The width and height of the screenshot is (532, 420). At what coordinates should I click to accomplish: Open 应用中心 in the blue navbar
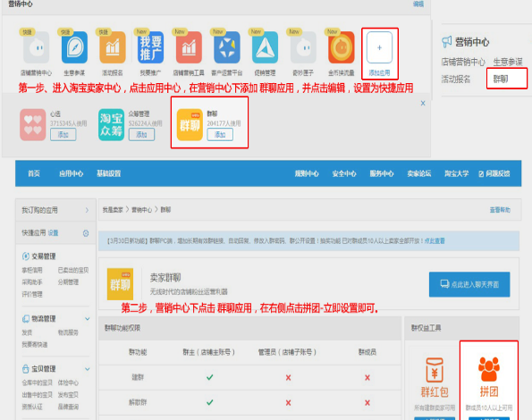[x=72, y=173]
